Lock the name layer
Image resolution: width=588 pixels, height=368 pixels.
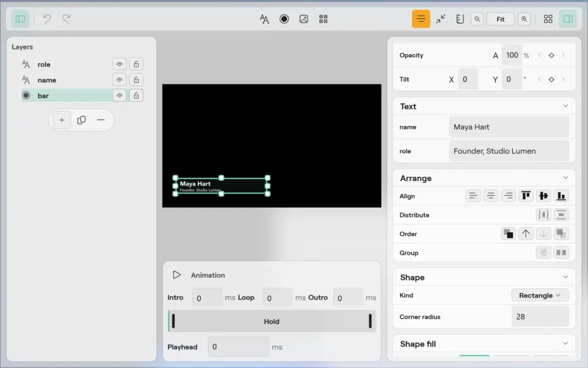[x=136, y=80]
